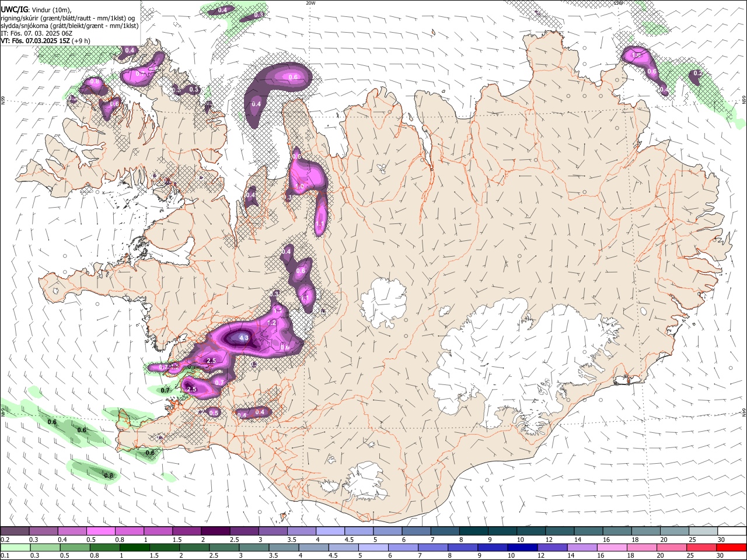Click the dark purple 2–2.5 swatch, top legend row
Screen dimensions: 747x560
pyautogui.click(x=215, y=531)
